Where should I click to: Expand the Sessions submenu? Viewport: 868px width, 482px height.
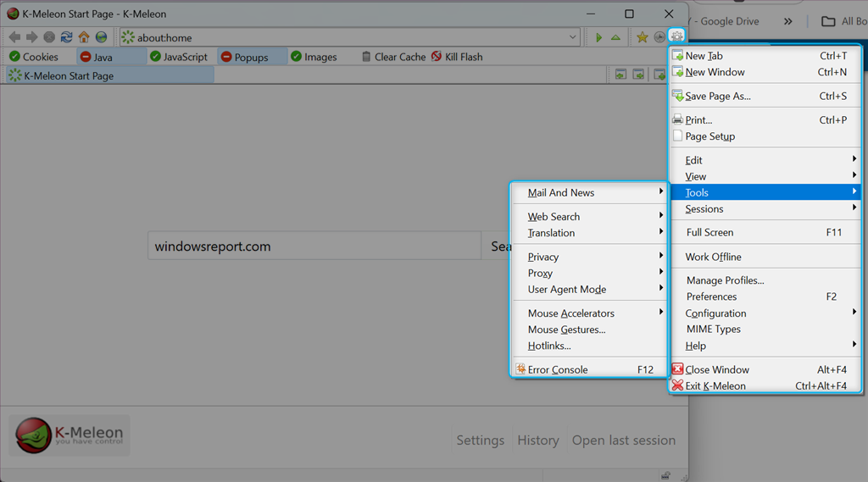tap(766, 208)
